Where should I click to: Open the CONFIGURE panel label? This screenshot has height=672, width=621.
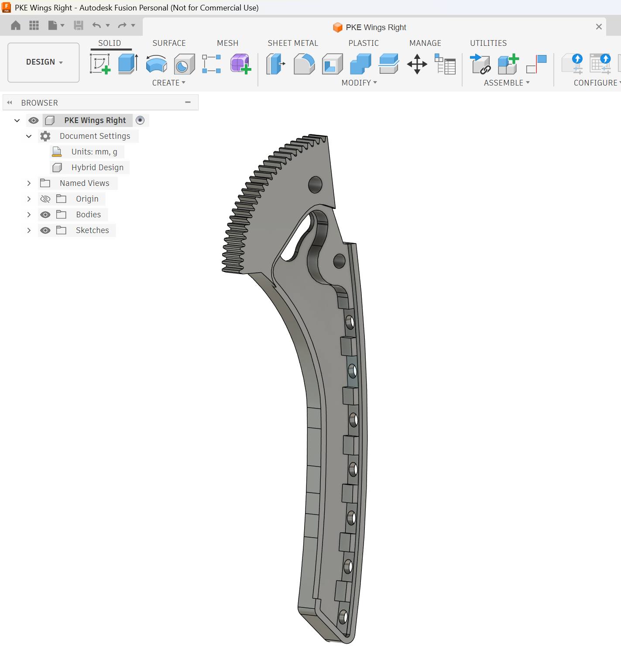tap(597, 83)
